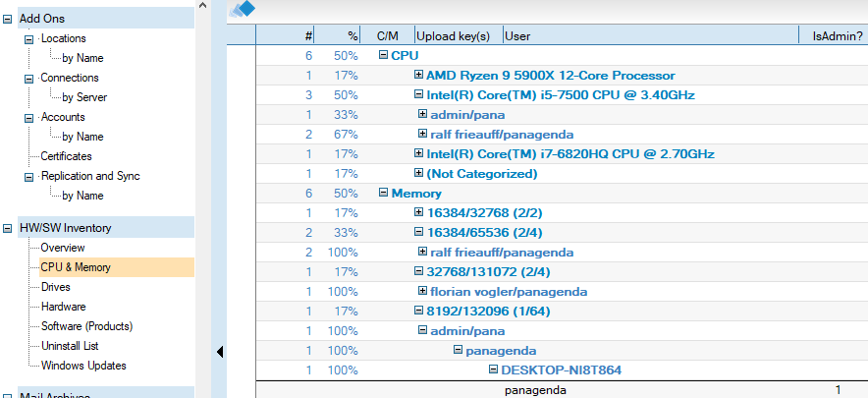
Task: Expand admin/pana under Intel i5-7500
Action: click(x=422, y=114)
